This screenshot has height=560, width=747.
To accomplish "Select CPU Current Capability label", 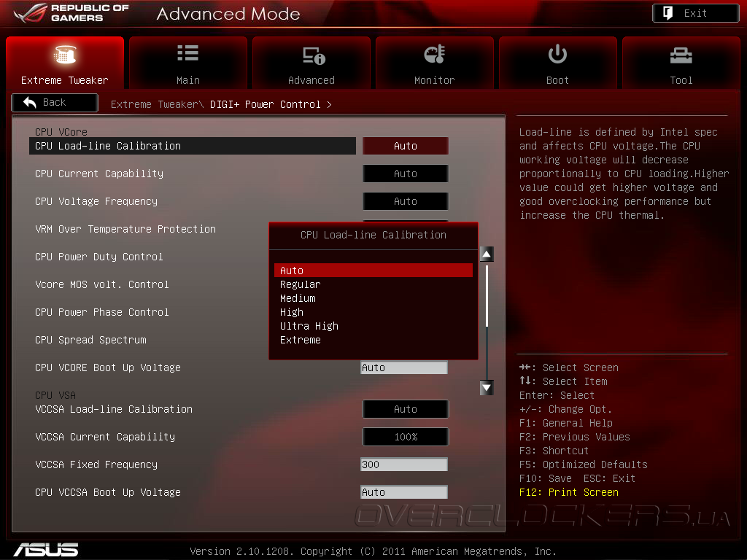I will pyautogui.click(x=99, y=174).
